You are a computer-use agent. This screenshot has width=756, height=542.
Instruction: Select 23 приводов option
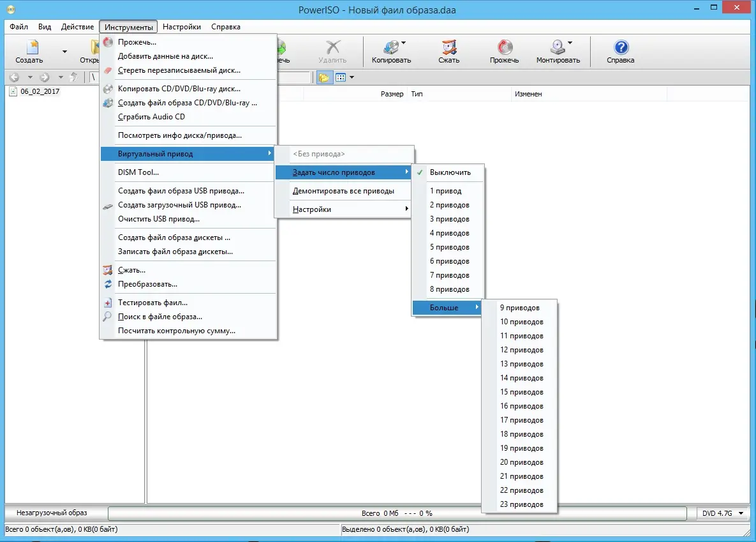pyautogui.click(x=520, y=504)
